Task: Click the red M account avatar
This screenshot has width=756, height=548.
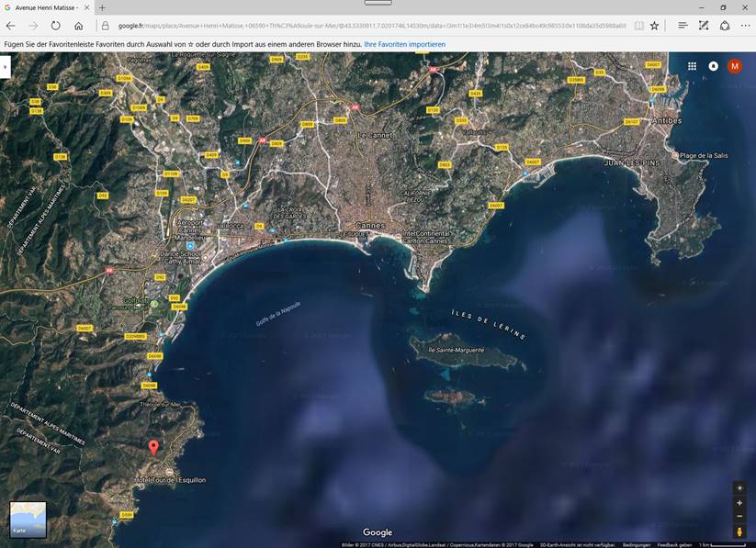Action: [x=735, y=66]
